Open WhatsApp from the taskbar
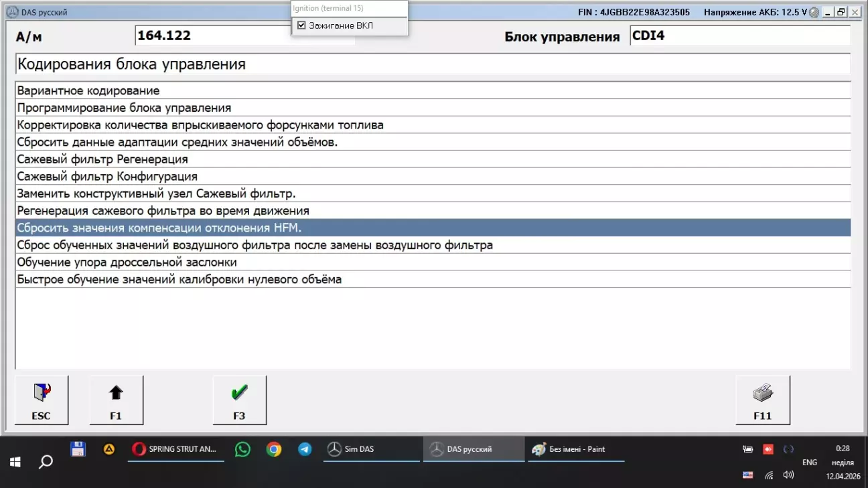 [x=242, y=449]
